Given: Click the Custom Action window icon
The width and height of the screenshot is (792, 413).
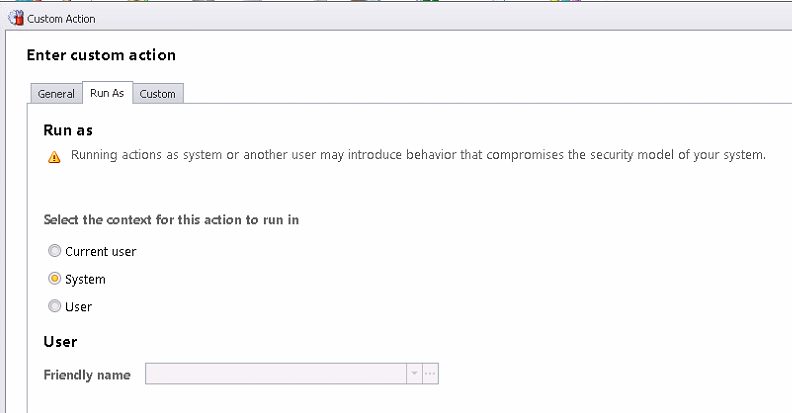Looking at the screenshot, I should [16, 18].
